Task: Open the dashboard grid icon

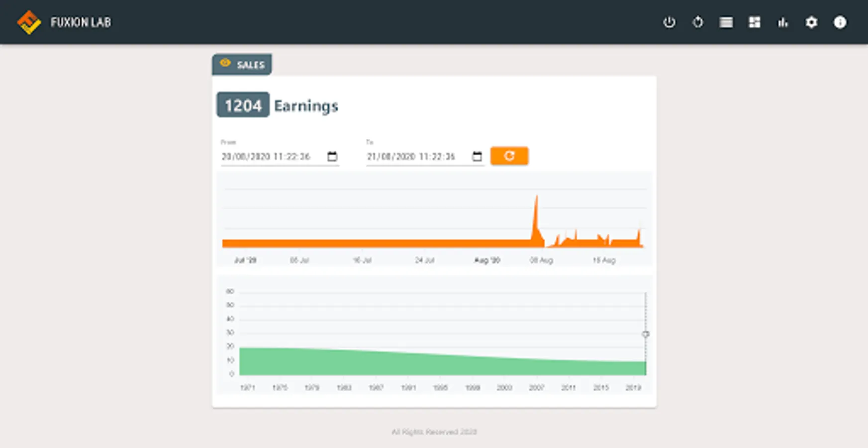Action: tap(755, 22)
